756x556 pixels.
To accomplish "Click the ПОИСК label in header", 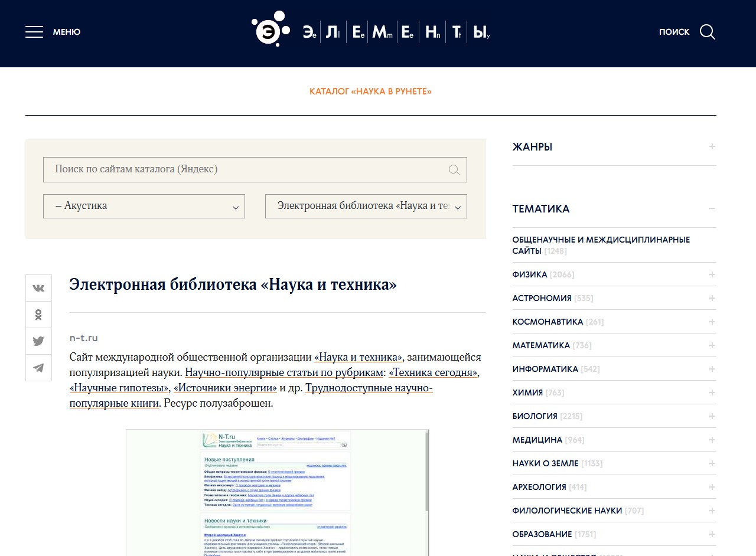I will click(674, 32).
